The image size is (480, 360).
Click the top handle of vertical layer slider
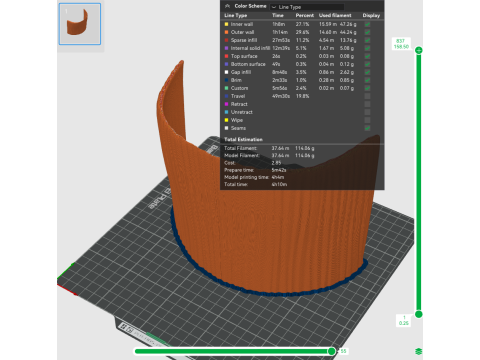(x=419, y=50)
